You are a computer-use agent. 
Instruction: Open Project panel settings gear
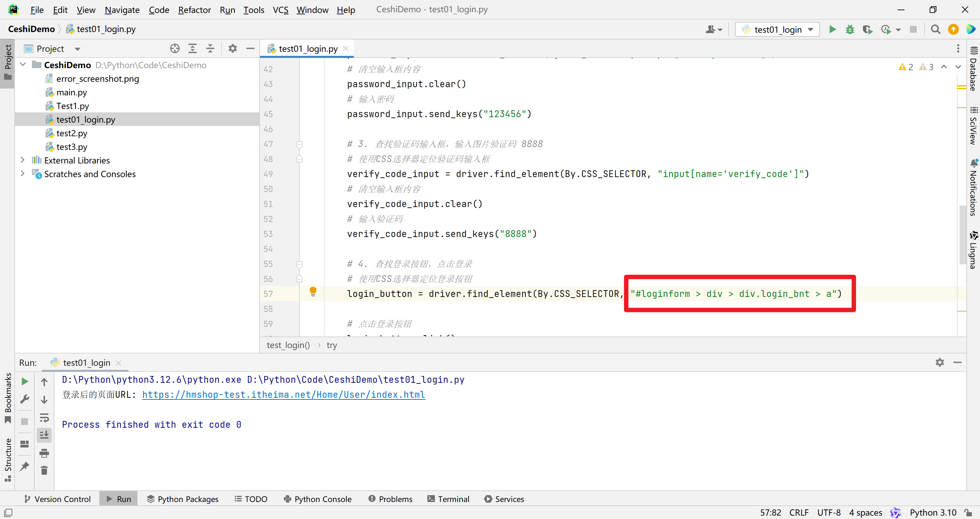click(232, 48)
